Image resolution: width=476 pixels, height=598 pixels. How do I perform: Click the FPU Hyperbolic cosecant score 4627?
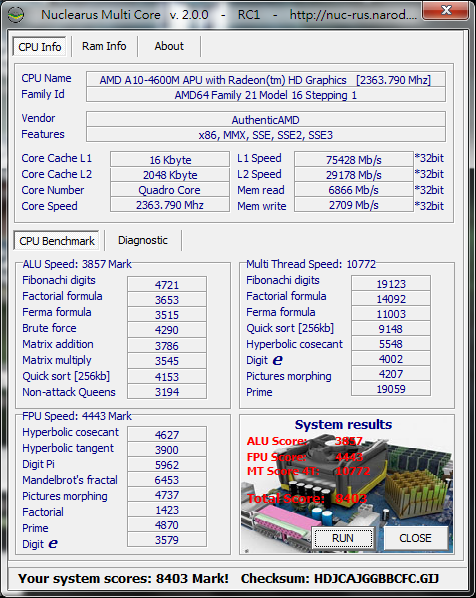click(x=167, y=434)
